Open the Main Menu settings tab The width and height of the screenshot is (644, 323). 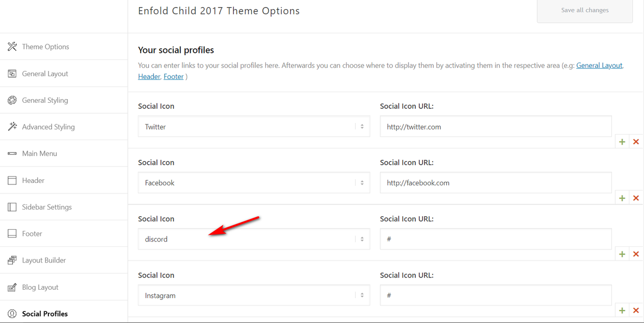(x=64, y=153)
